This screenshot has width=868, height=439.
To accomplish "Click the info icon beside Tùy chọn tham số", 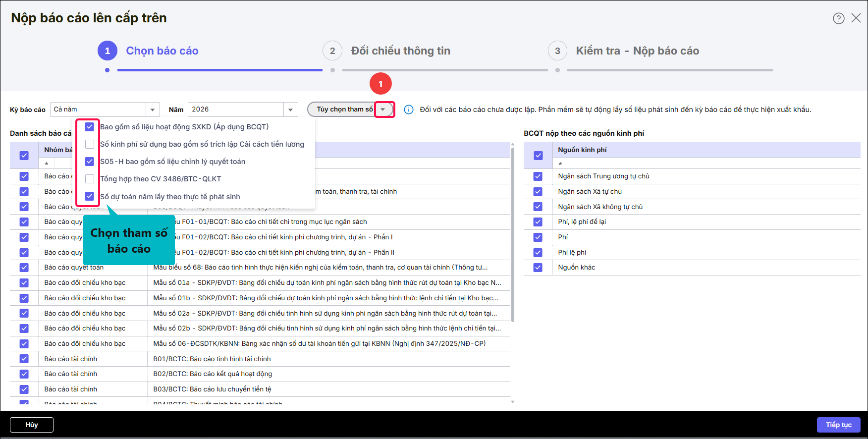I will [409, 110].
